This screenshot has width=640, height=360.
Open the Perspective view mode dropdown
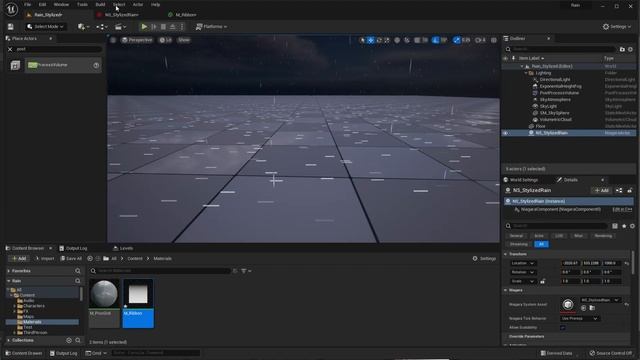(x=137, y=40)
